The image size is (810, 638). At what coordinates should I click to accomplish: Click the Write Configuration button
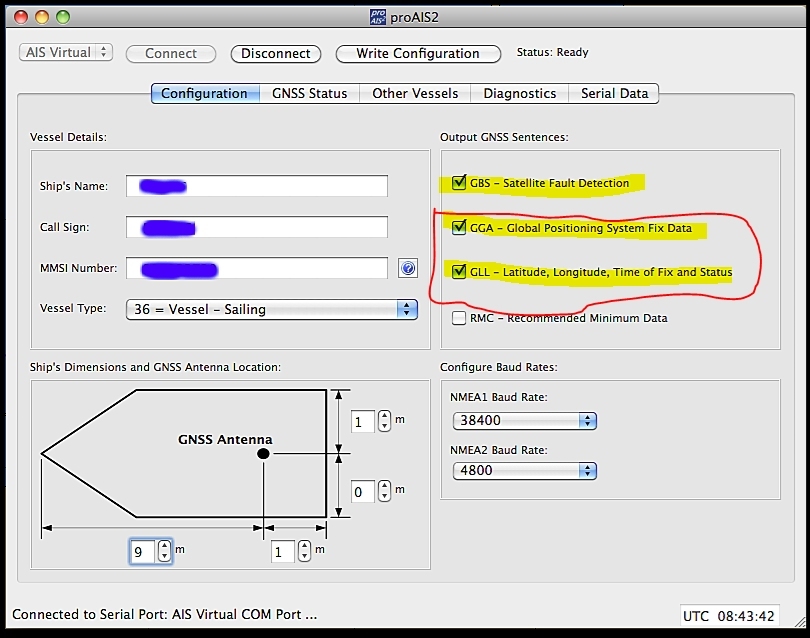coord(418,53)
